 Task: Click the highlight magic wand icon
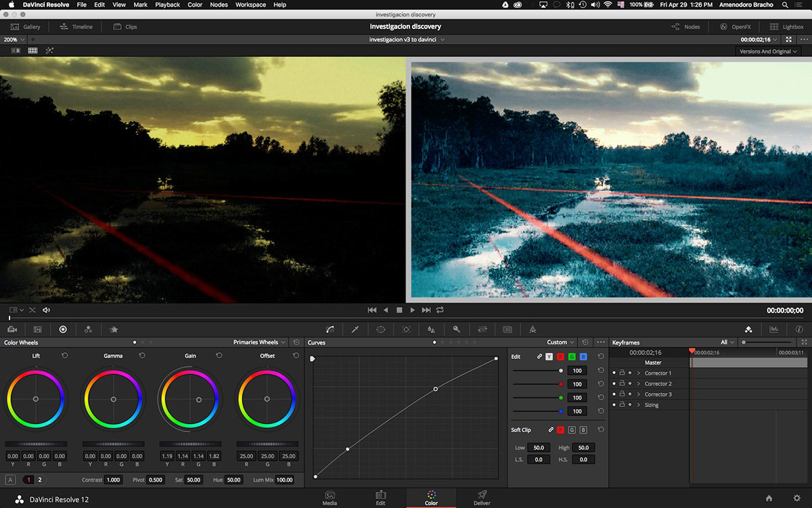tap(49, 51)
